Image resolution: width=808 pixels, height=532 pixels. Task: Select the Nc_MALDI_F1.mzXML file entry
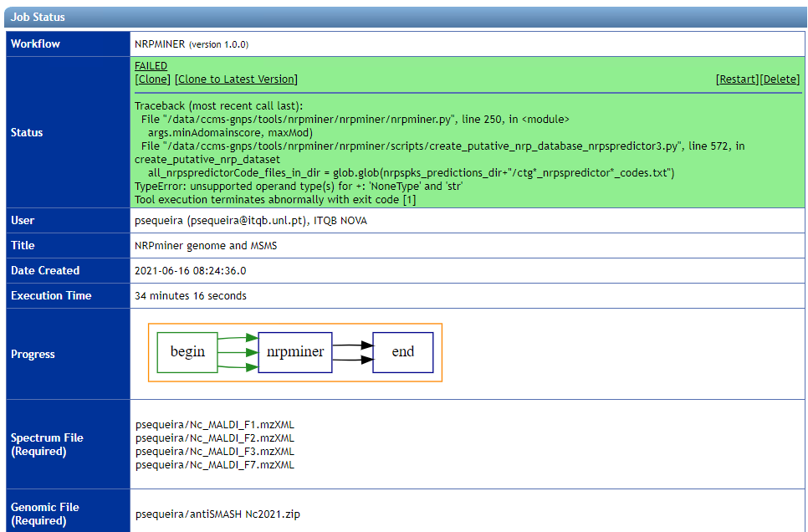(x=215, y=425)
